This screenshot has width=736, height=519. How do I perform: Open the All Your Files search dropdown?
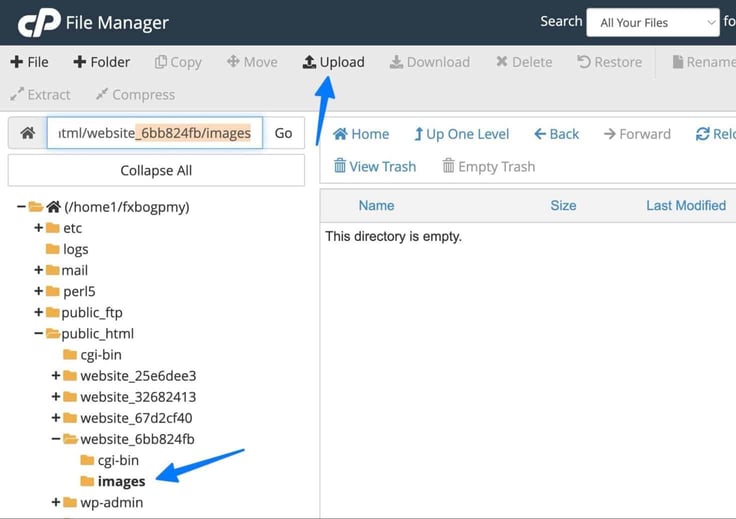[653, 23]
